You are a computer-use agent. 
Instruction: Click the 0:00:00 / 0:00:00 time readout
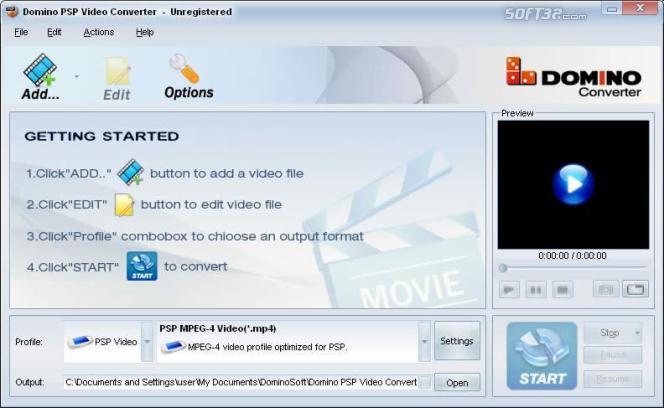click(x=572, y=256)
